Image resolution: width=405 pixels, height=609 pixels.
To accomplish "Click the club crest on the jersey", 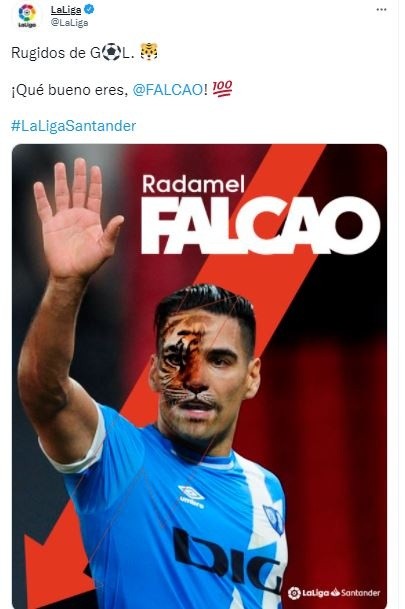I will click(274, 520).
